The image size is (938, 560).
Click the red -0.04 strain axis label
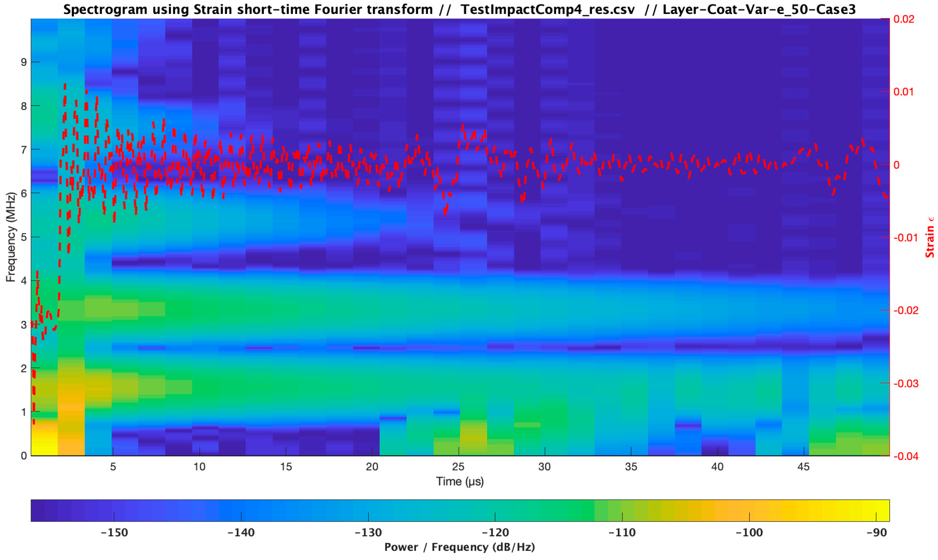click(906, 456)
